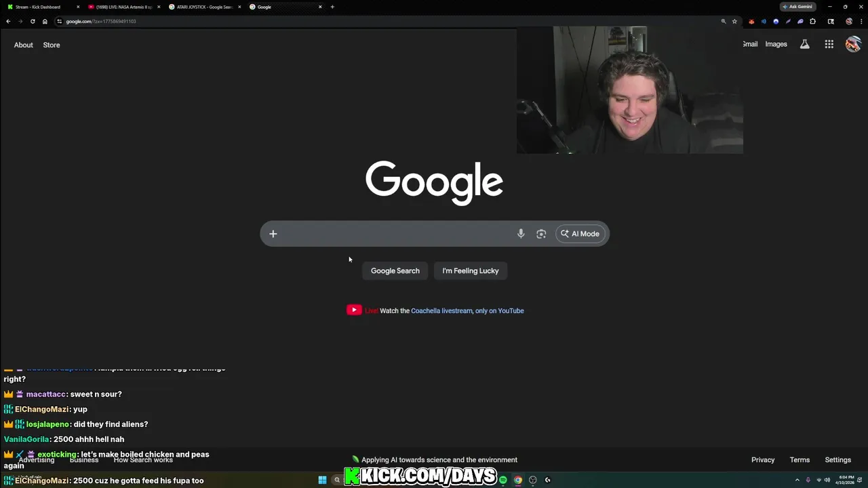
Task: Click chat message '2500 ahhh hell nah'
Action: [x=89, y=439]
